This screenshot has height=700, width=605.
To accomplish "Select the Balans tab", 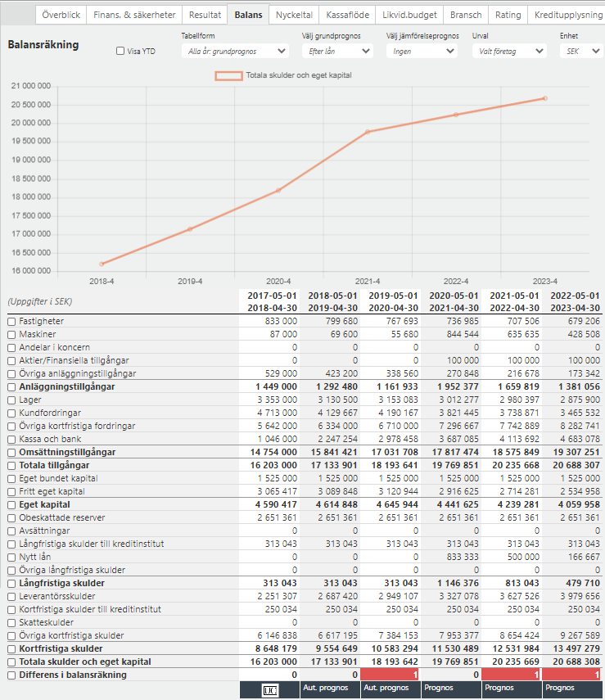I will coord(248,15).
